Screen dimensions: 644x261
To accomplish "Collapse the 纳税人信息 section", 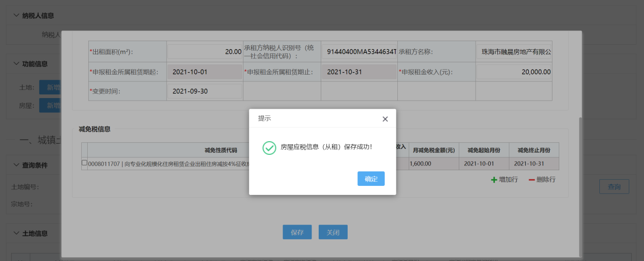I will (x=16, y=15).
